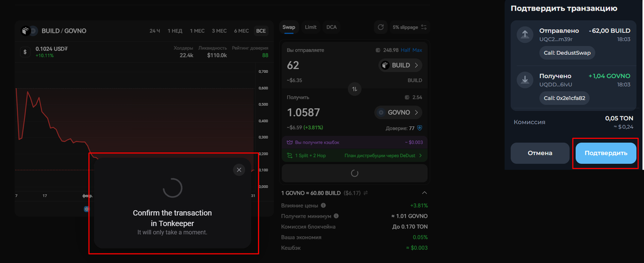Click the Call: 0x2e1cfa82 tag
644x263 pixels.
[x=565, y=98]
